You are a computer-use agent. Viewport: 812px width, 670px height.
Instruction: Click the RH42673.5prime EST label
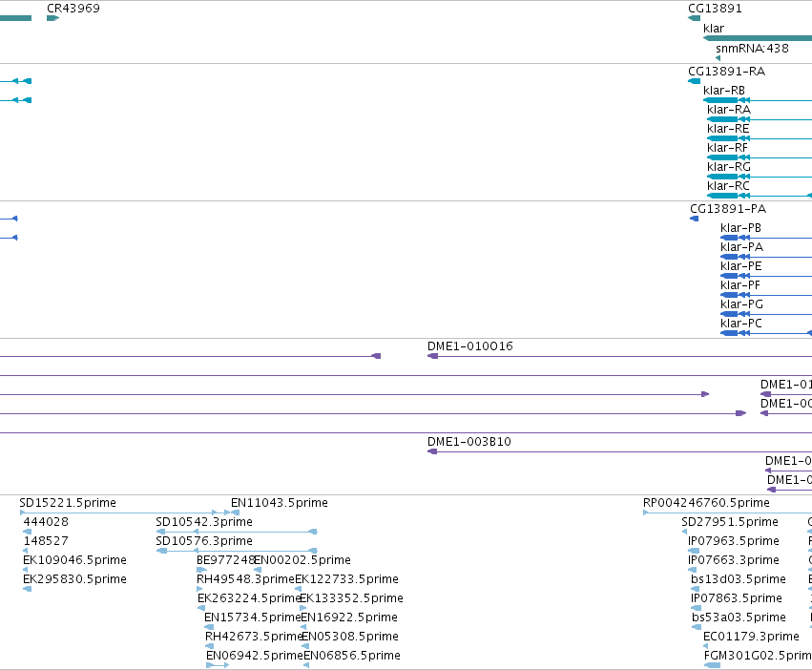[x=253, y=637]
